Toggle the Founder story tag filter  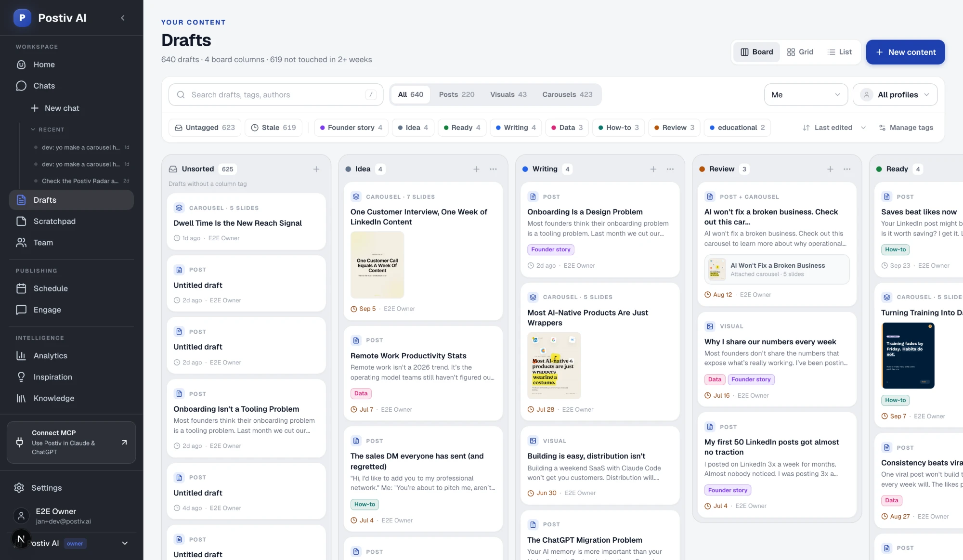tap(351, 128)
